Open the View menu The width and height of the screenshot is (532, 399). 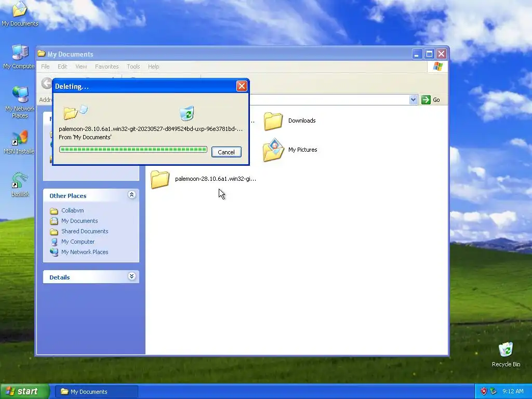[81, 66]
